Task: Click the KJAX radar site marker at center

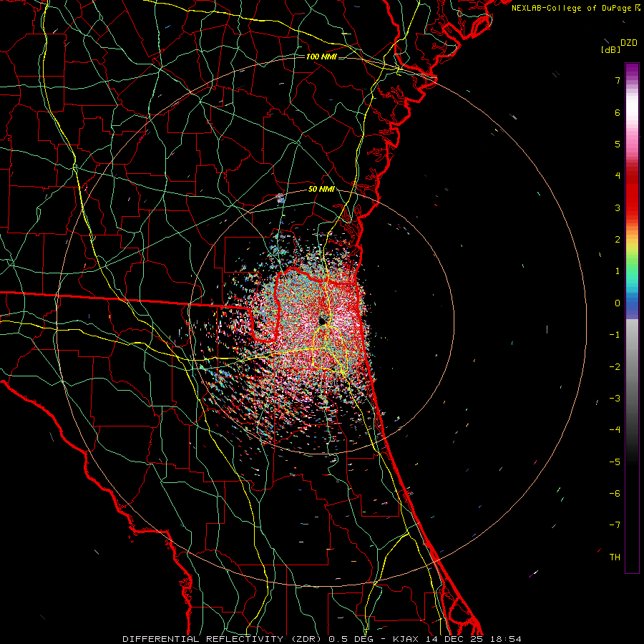Action: coord(323,321)
